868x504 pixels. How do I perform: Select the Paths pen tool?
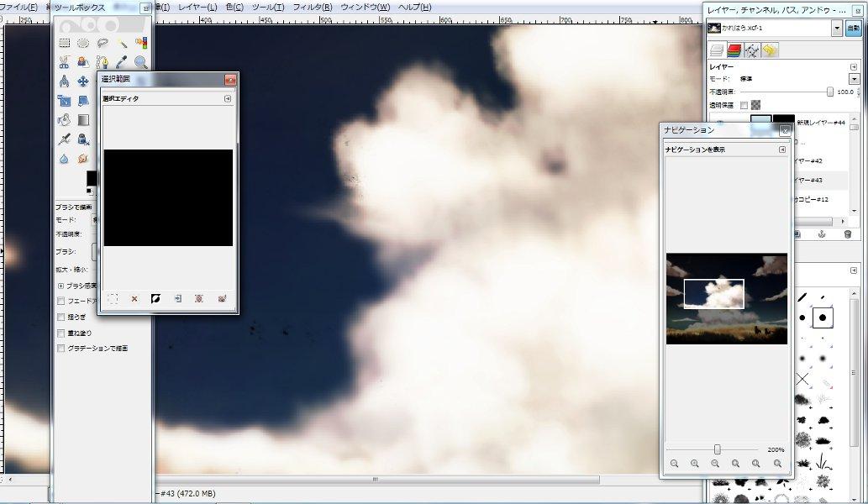click(x=103, y=62)
